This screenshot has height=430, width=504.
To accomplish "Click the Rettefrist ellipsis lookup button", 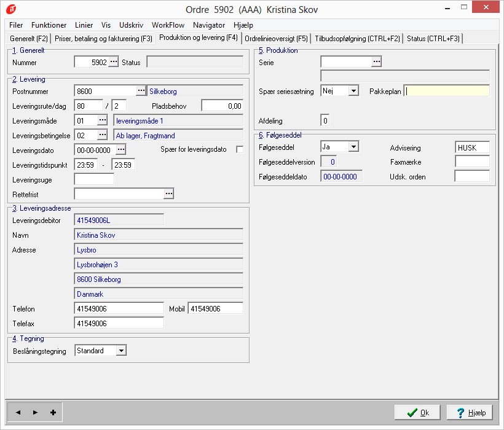I will (169, 194).
